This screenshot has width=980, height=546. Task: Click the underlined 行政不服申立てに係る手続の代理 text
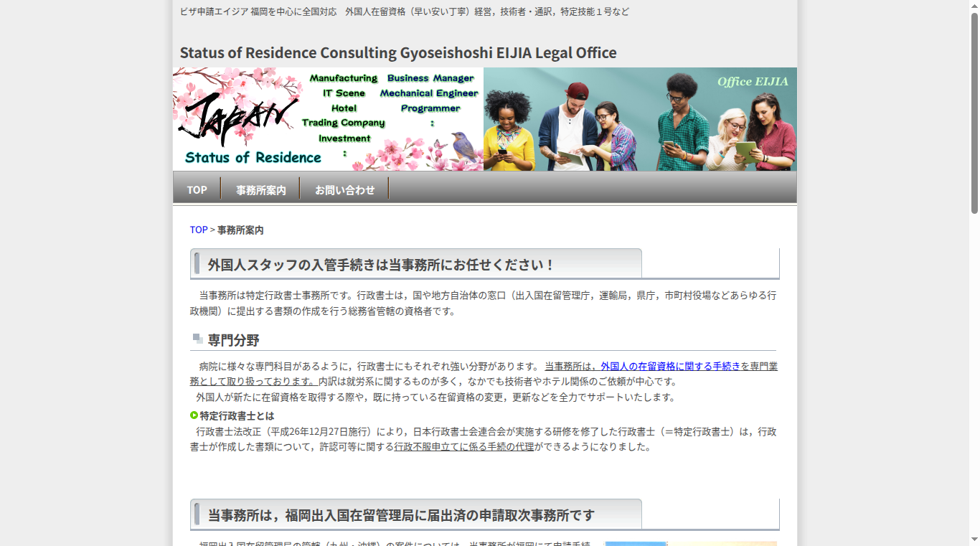coord(463,447)
